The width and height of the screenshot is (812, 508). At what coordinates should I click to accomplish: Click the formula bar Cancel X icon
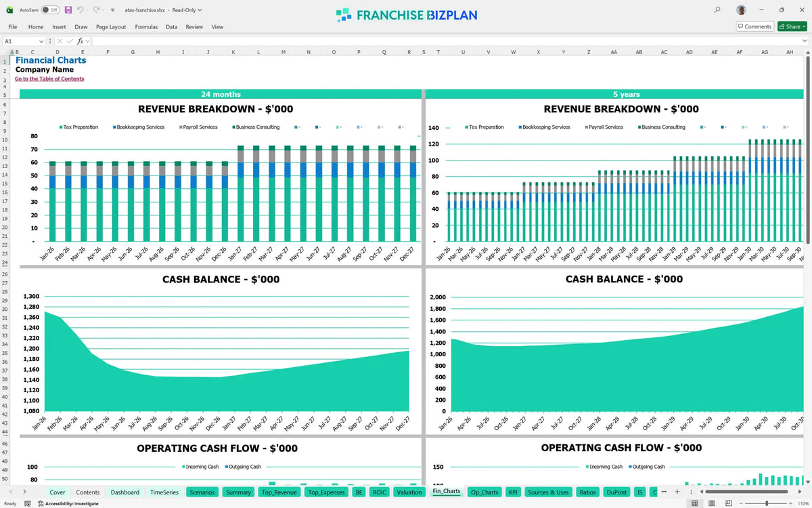click(61, 41)
